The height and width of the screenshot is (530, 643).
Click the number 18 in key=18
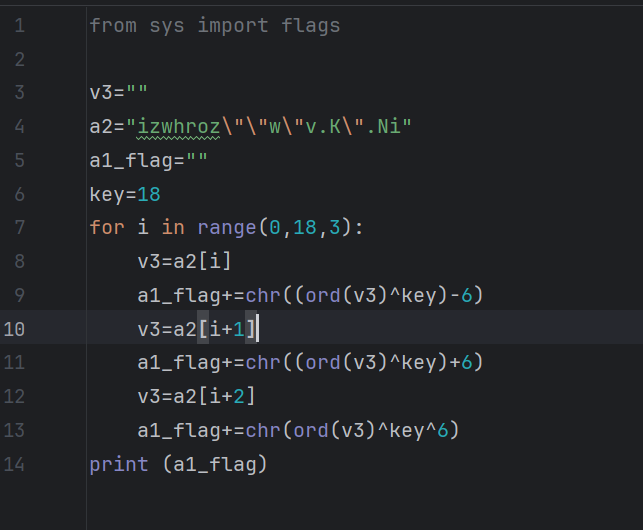click(149, 194)
